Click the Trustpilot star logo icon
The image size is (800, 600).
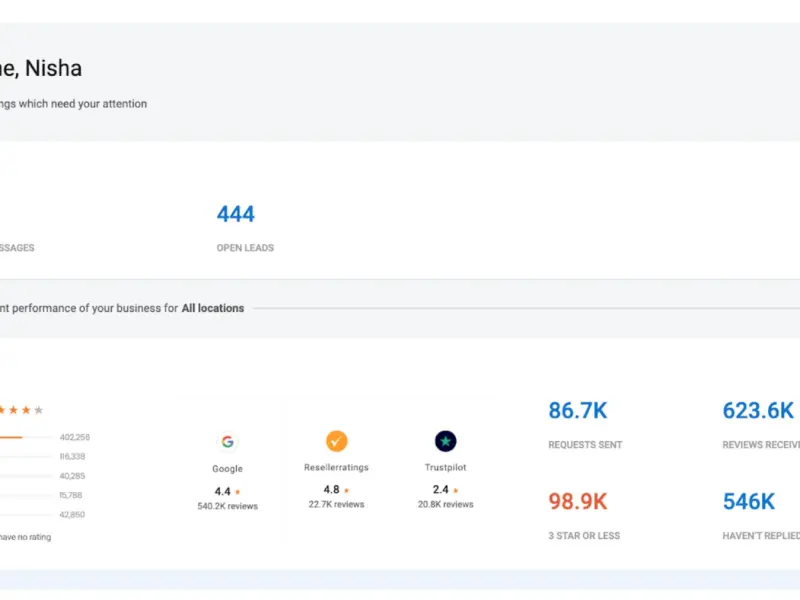pyautogui.click(x=445, y=441)
